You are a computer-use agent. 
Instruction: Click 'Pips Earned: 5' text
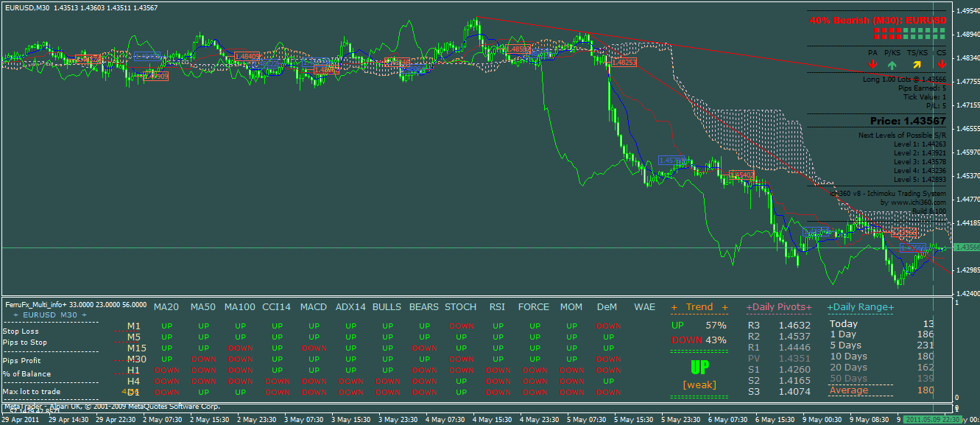click(x=923, y=88)
